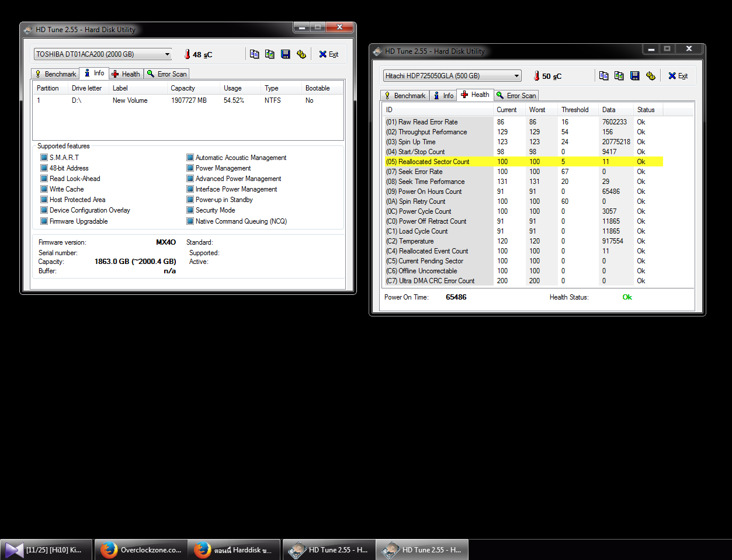Screen dimensions: 732x560
Task: Click the Toshiba HD Tune title bar disk icon
Action: coord(29,30)
